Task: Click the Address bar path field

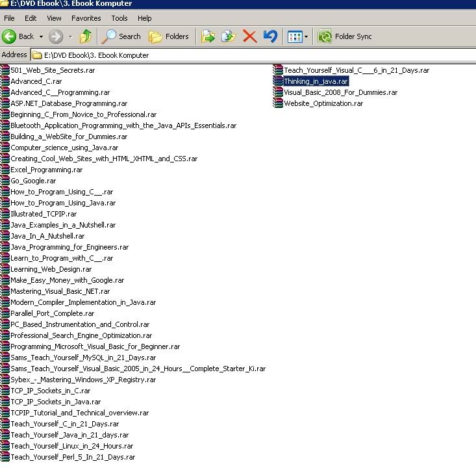Action: coord(253,55)
